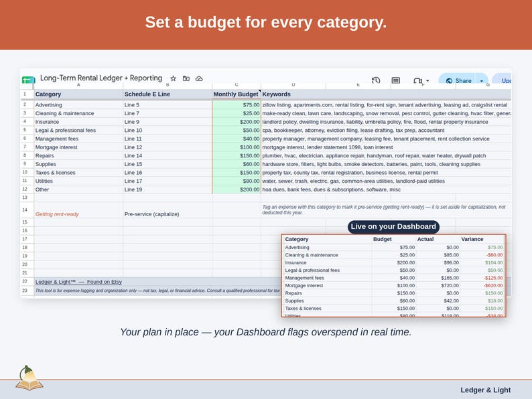Select the Line 14 cell

168,155
